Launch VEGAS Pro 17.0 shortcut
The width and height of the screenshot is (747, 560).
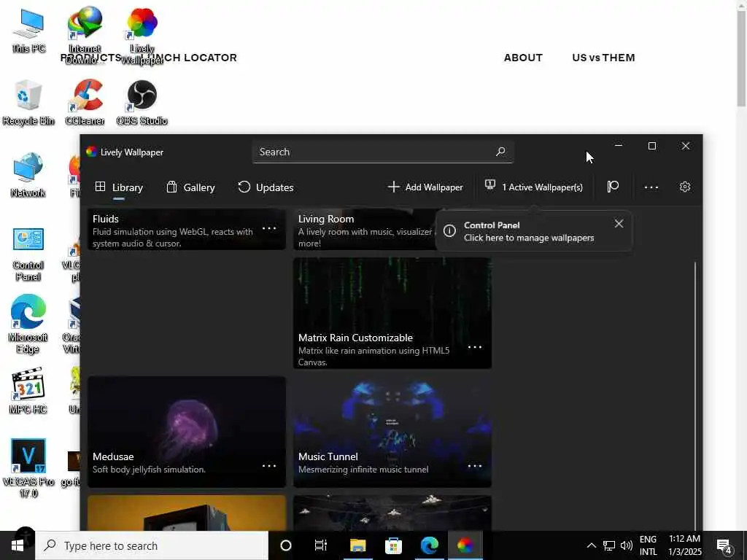point(28,467)
